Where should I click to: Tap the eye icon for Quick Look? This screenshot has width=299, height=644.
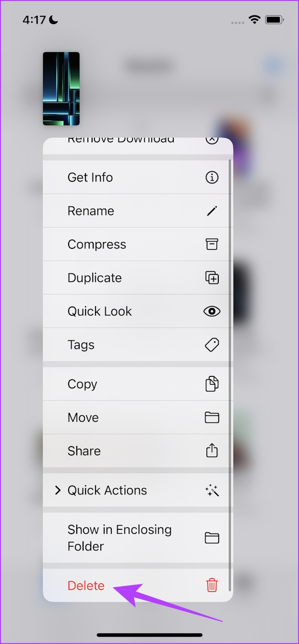(212, 311)
